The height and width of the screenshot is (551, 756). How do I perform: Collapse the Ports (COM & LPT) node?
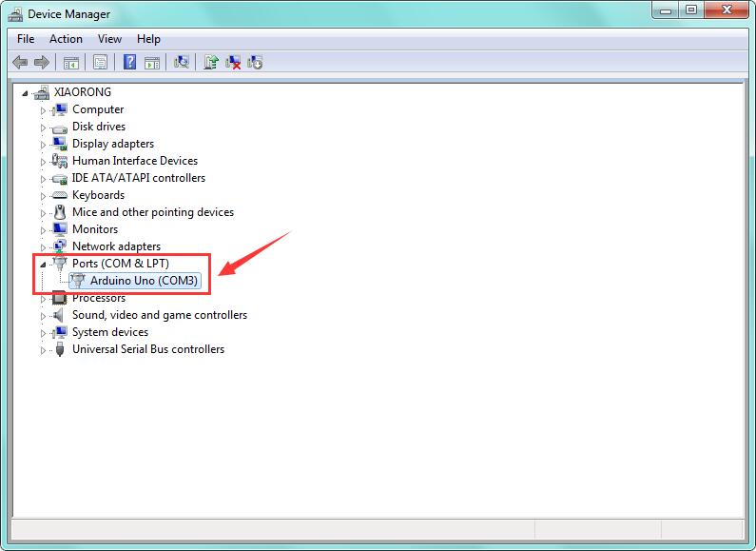43,265
